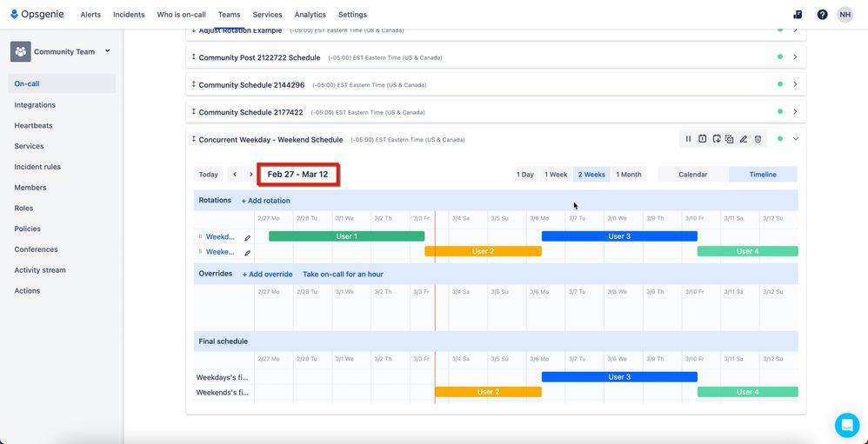This screenshot has height=444, width=868.
Task: Open the help question mark icon
Action: [x=822, y=15]
